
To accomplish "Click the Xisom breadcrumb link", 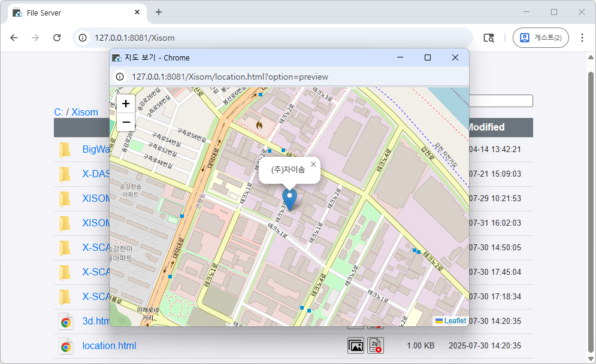I will coord(85,112).
